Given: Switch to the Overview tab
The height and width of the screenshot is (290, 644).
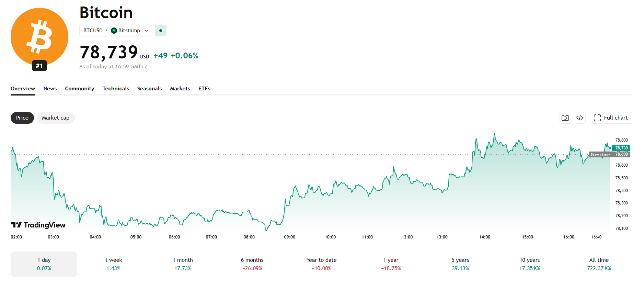Looking at the screenshot, I should point(23,89).
